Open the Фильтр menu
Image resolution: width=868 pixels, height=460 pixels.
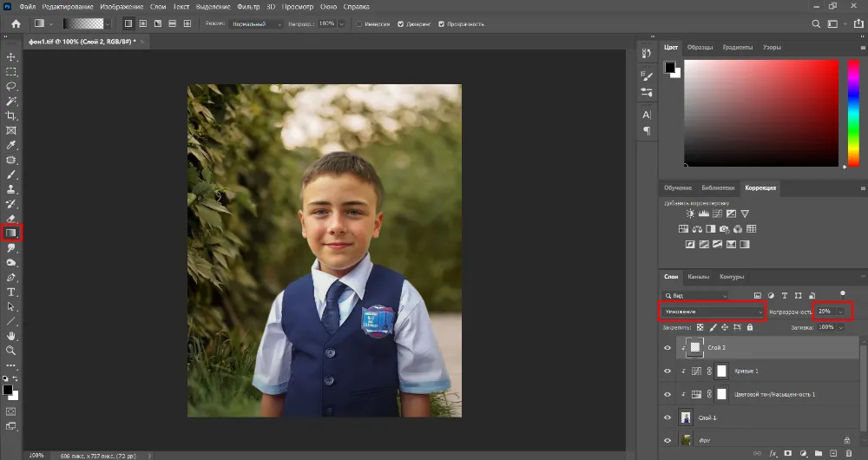(x=248, y=6)
